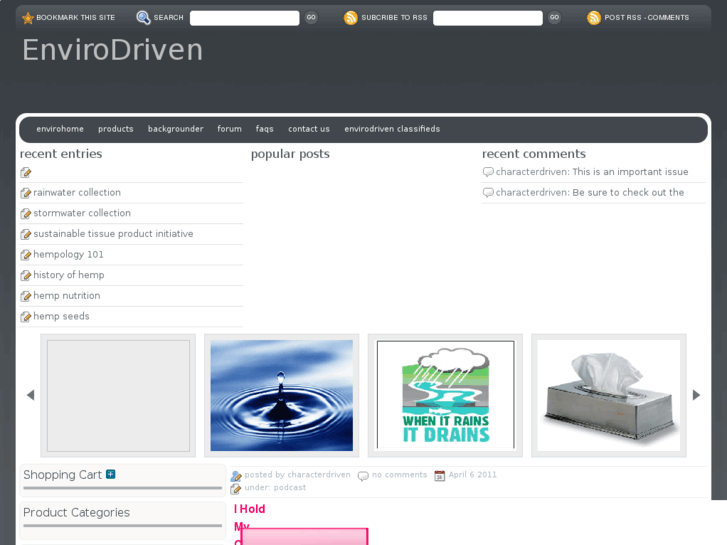Focus the Search text input field
The image size is (727, 545).
pyautogui.click(x=244, y=18)
